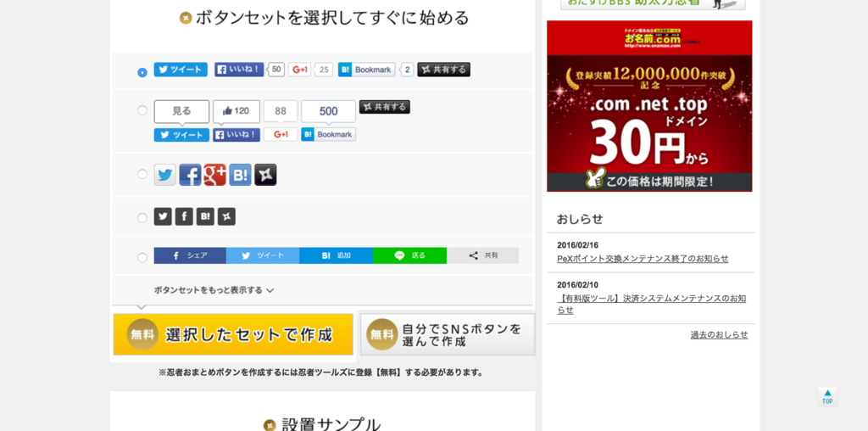Click the yellow 選択したセットで作成 button
The image size is (868, 431).
(233, 334)
